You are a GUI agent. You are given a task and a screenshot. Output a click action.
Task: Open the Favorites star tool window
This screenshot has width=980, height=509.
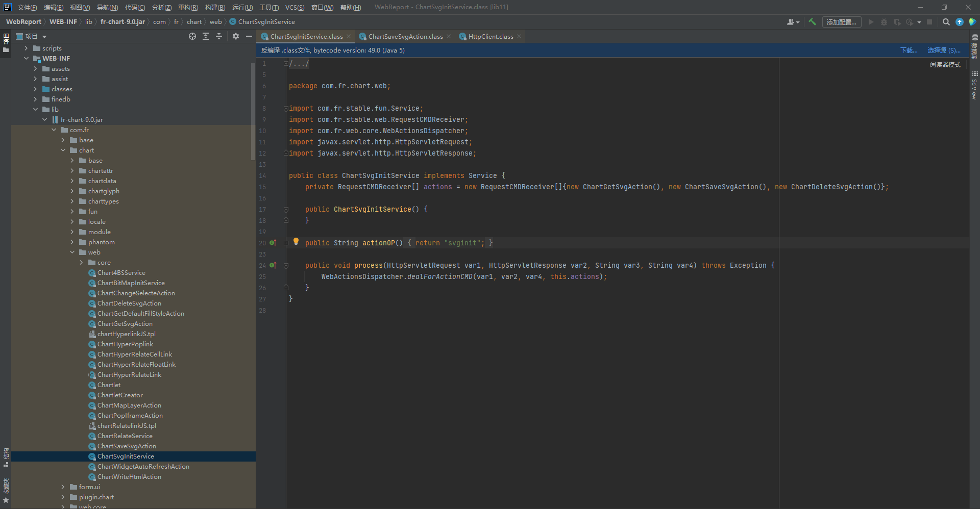[x=6, y=491]
